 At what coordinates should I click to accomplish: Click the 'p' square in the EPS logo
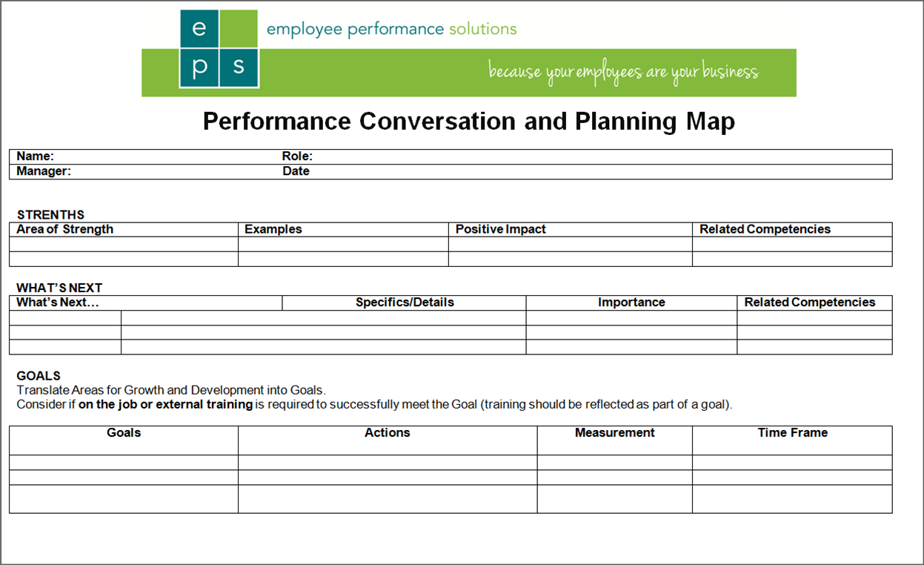(199, 68)
